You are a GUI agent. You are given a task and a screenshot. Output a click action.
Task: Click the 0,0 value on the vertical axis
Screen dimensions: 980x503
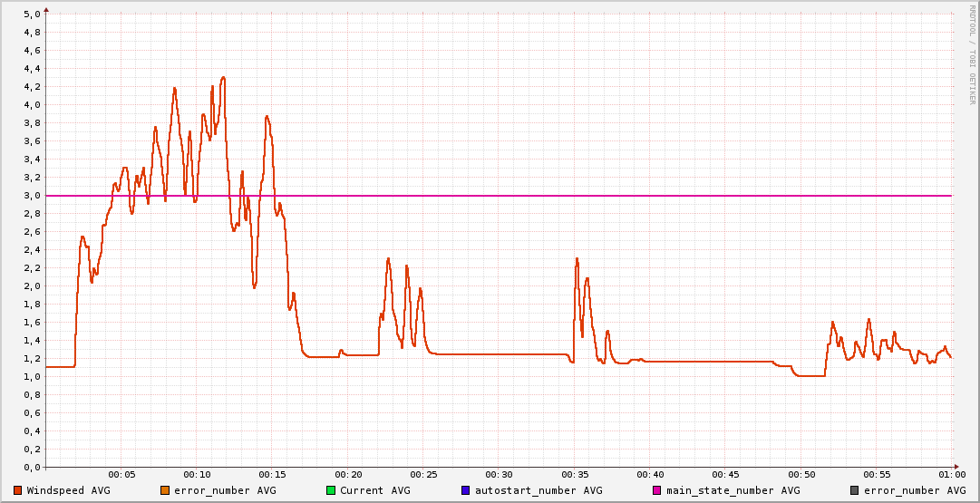[31, 468]
